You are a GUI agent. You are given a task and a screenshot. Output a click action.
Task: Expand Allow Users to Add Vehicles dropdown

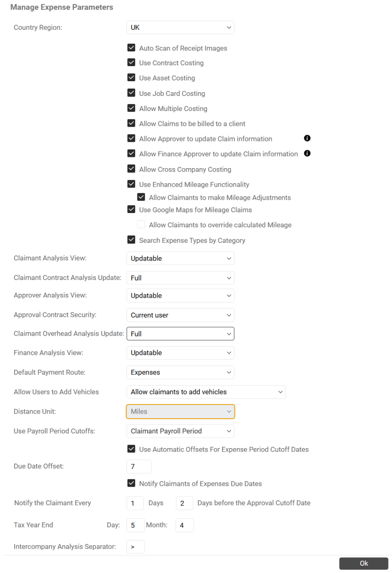tap(206, 392)
